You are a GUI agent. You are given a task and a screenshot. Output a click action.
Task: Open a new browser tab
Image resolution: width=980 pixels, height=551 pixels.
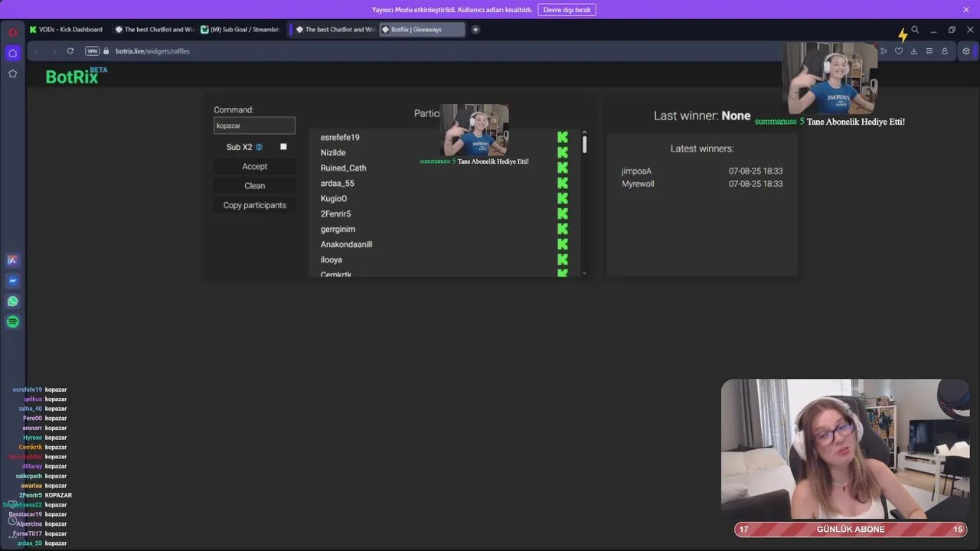[475, 30]
